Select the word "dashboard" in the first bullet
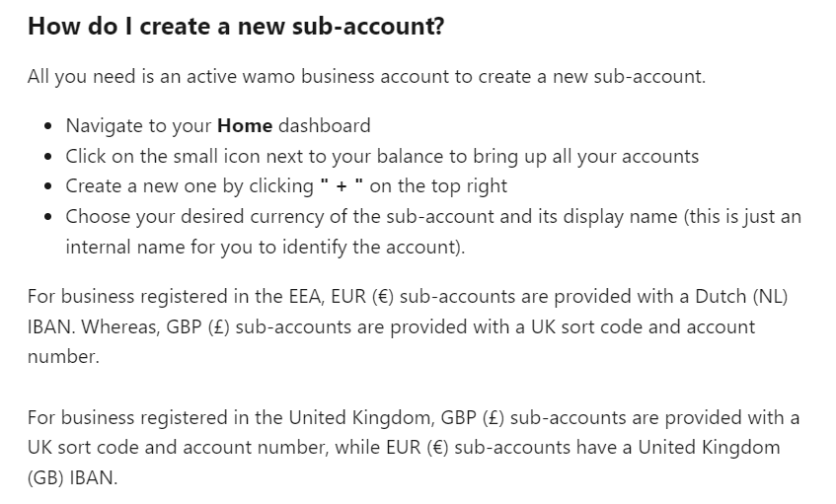The height and width of the screenshot is (504, 836). 325,125
